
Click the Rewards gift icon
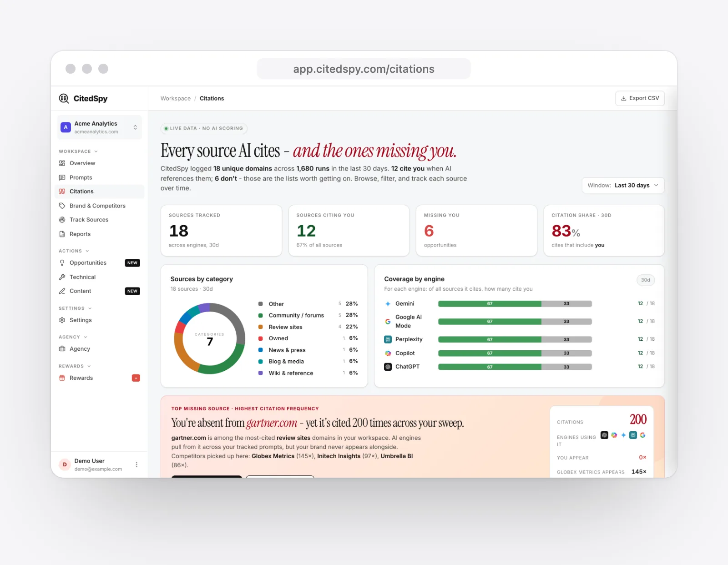(x=62, y=378)
